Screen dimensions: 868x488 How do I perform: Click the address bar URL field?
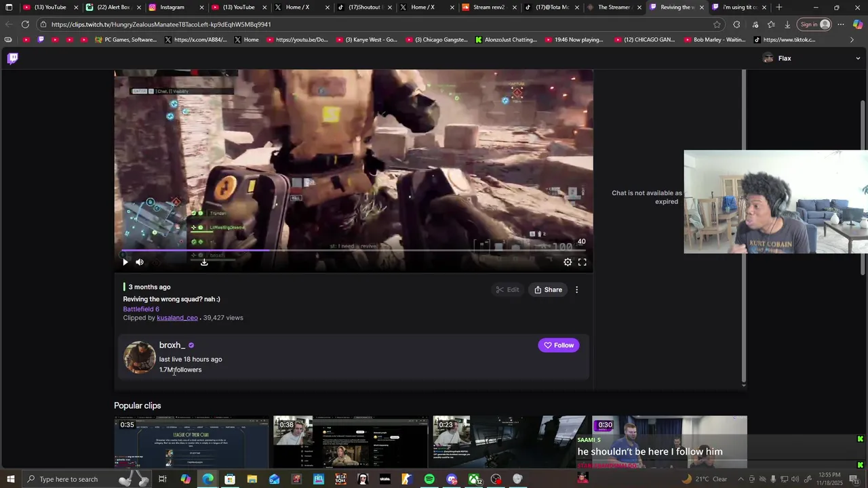380,24
